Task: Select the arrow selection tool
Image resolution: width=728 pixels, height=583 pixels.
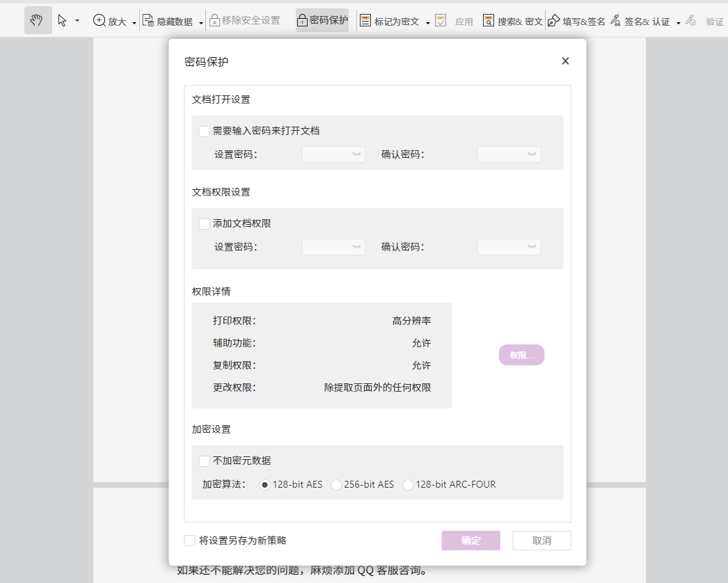Action: (x=63, y=21)
